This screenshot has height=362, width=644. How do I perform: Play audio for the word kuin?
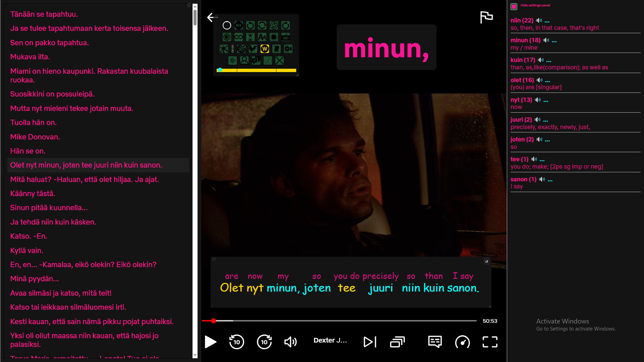coord(541,60)
